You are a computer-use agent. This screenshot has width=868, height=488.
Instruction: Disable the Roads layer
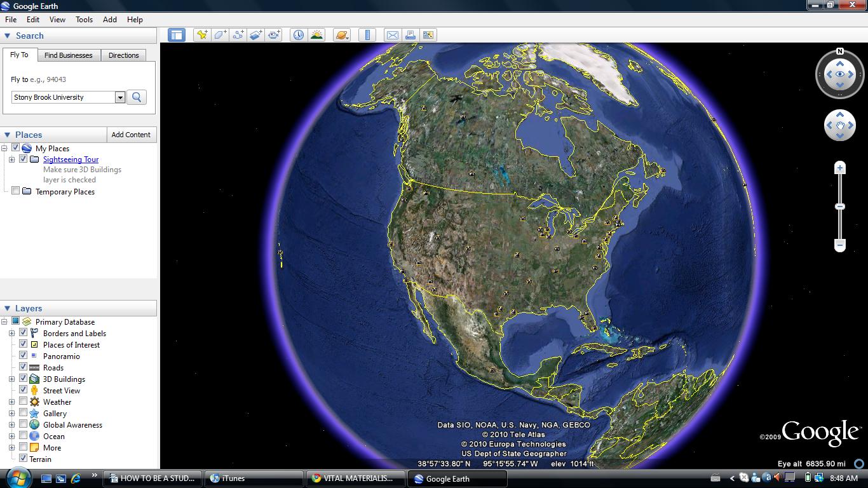point(23,367)
